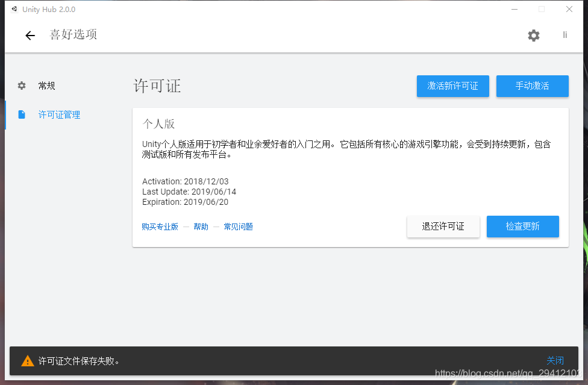Click the Unity Hub logo in title bar
The height and width of the screenshot is (385, 588).
[x=14, y=9]
